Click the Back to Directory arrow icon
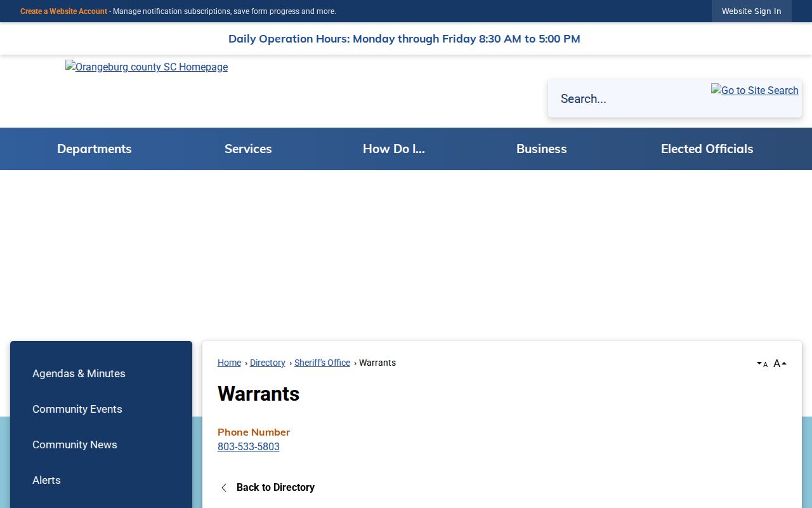This screenshot has width=812, height=508. pos(223,488)
